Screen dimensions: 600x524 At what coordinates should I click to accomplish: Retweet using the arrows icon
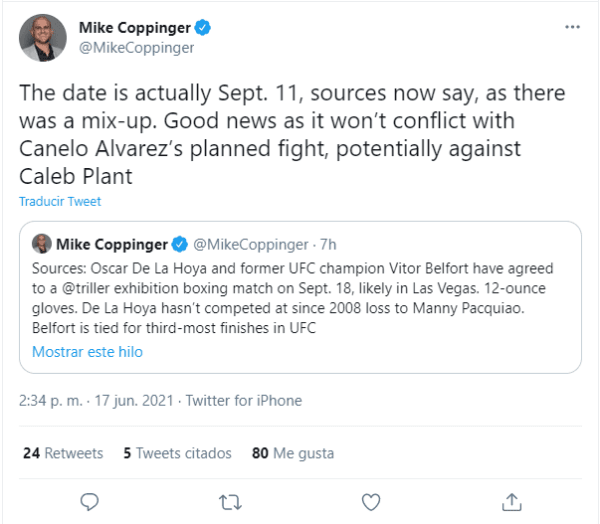point(230,500)
